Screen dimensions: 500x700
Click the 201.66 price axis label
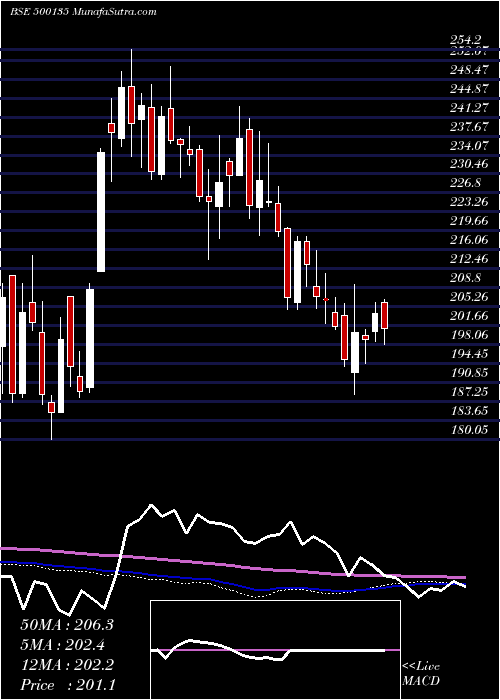point(470,315)
